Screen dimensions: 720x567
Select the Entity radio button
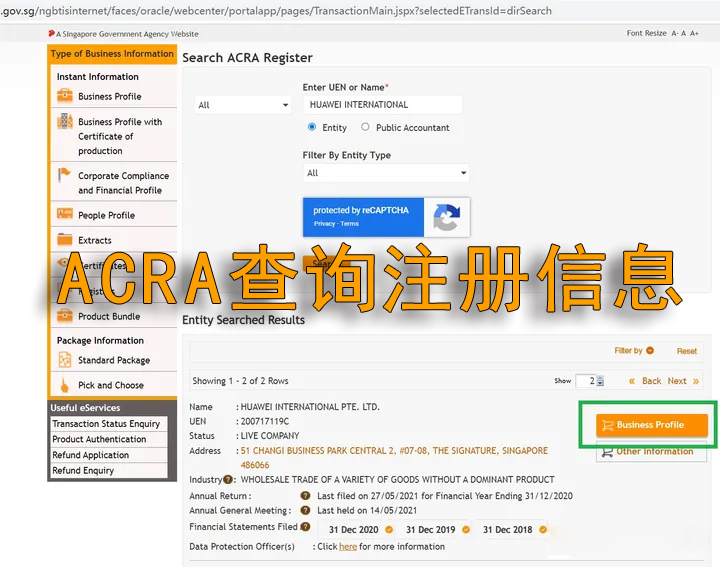312,127
